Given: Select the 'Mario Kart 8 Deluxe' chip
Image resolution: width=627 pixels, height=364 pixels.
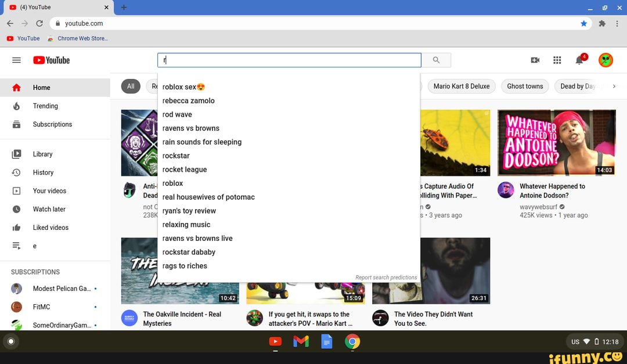Looking at the screenshot, I should [x=461, y=87].
